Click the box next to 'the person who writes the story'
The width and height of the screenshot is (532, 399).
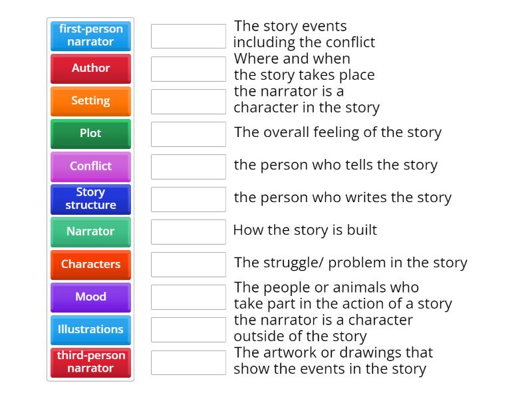(x=188, y=199)
